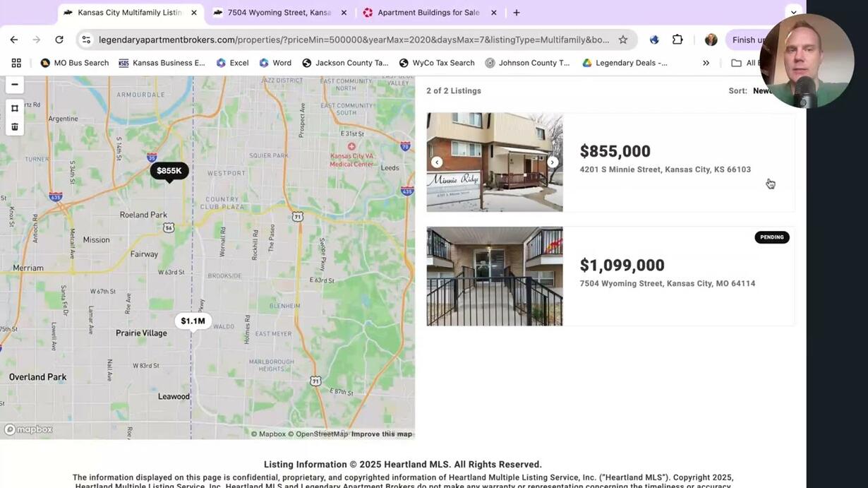Close the 7504 Wyoming Street tab
Screen dimensions: 868x488
tap(344, 13)
